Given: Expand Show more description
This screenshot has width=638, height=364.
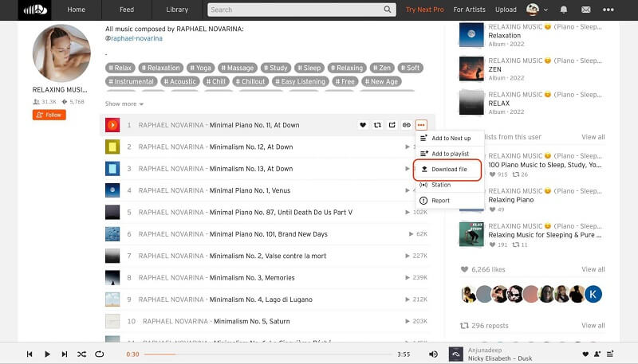Looking at the screenshot, I should 124,104.
